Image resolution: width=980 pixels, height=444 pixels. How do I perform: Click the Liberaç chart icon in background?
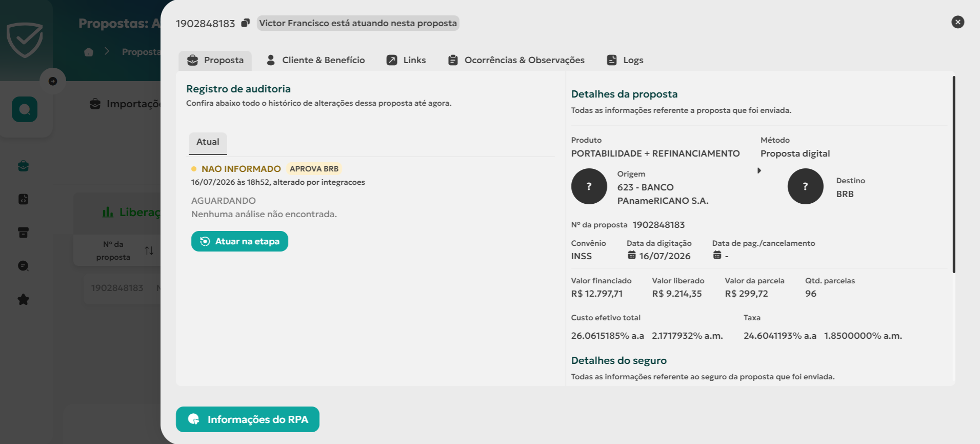click(x=108, y=212)
